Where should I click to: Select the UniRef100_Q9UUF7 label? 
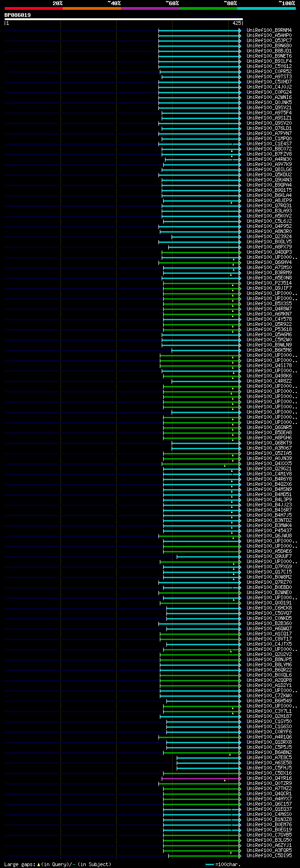click(x=269, y=556)
